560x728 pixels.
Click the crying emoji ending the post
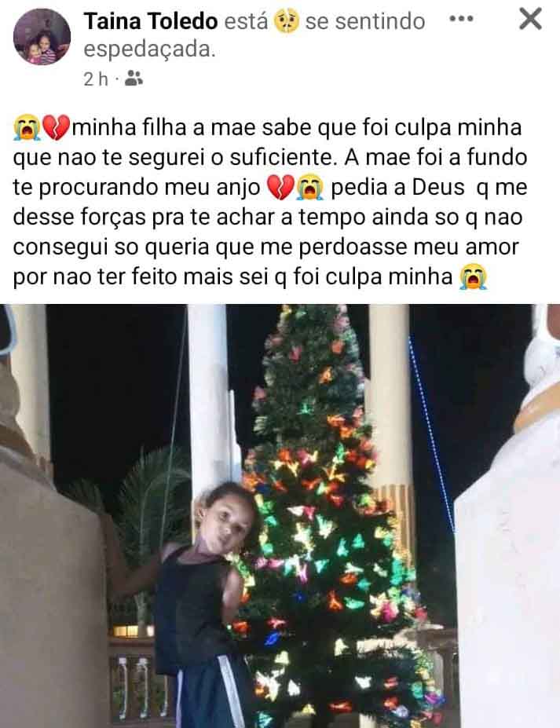pyautogui.click(x=473, y=276)
